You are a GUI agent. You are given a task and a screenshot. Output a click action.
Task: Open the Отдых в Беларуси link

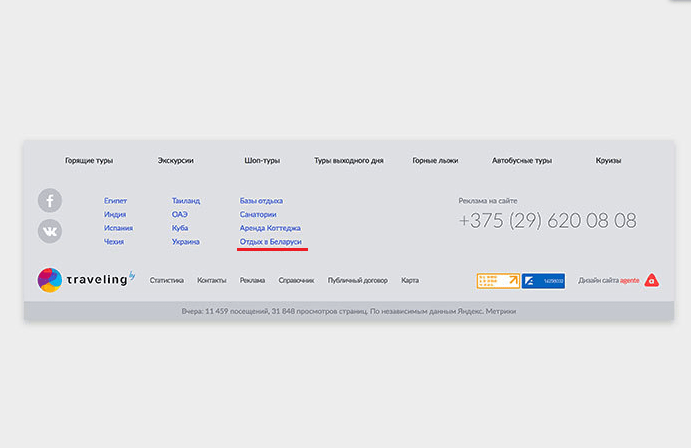click(272, 242)
